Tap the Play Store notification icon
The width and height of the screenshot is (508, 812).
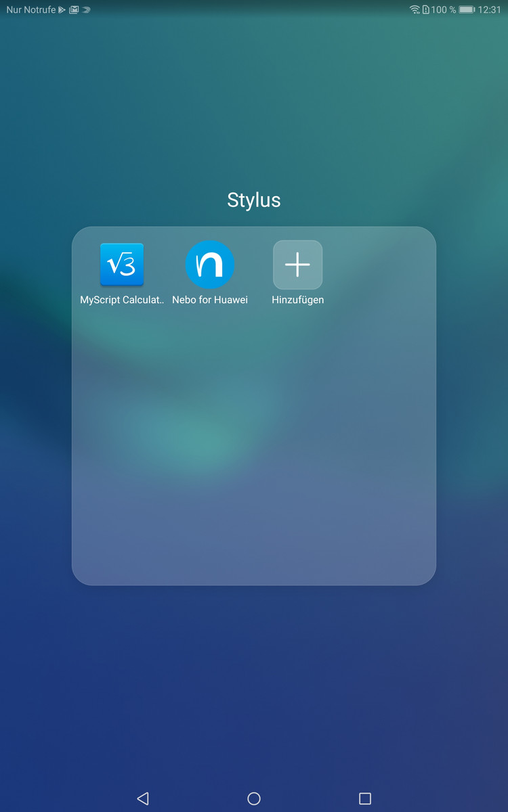[x=62, y=9]
